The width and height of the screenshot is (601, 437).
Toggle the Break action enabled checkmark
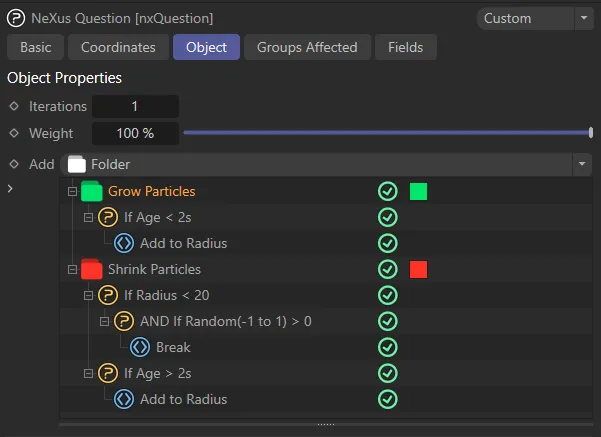(x=388, y=347)
